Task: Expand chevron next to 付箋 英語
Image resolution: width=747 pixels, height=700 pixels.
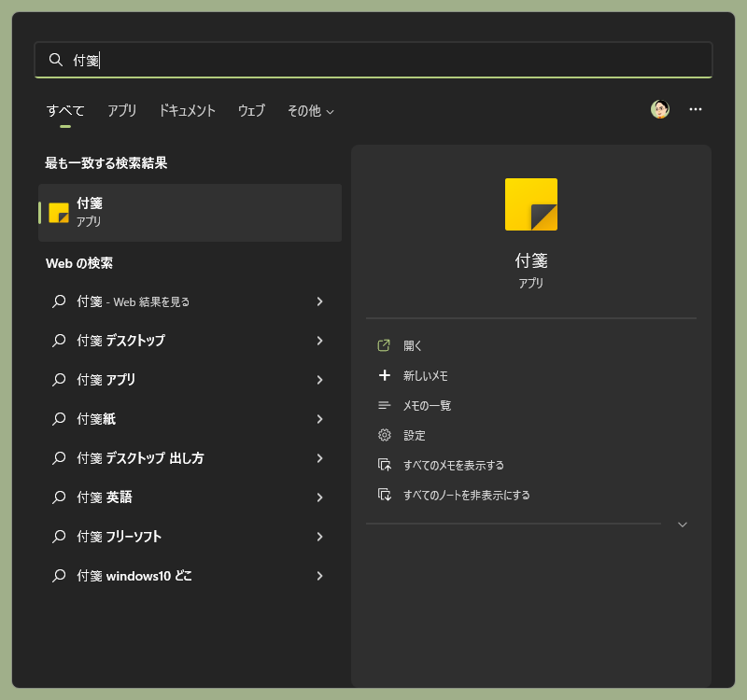Action: [x=320, y=497]
